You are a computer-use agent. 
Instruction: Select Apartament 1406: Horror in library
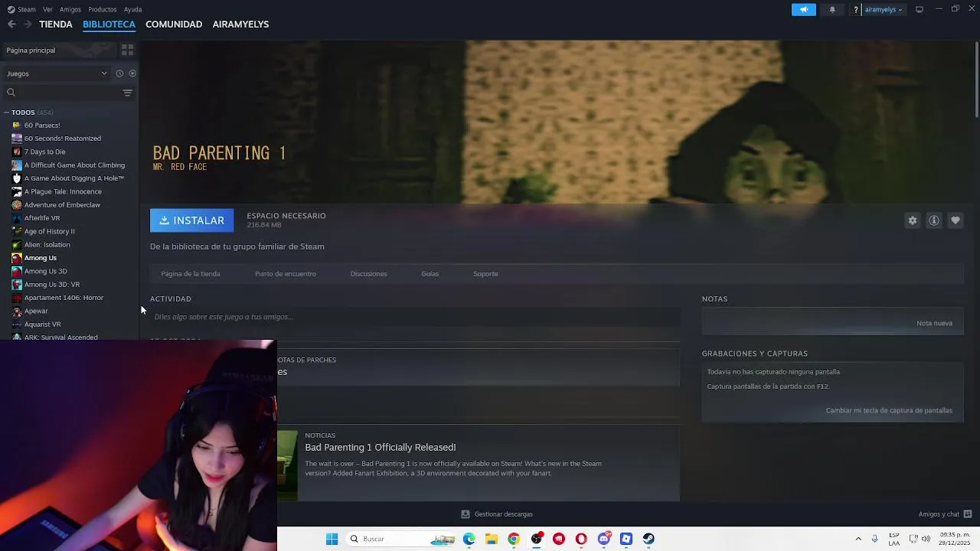coord(64,298)
